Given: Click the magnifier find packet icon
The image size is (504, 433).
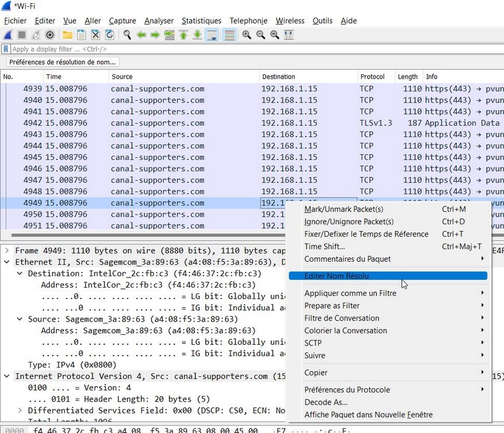Looking at the screenshot, I should pos(127,35).
